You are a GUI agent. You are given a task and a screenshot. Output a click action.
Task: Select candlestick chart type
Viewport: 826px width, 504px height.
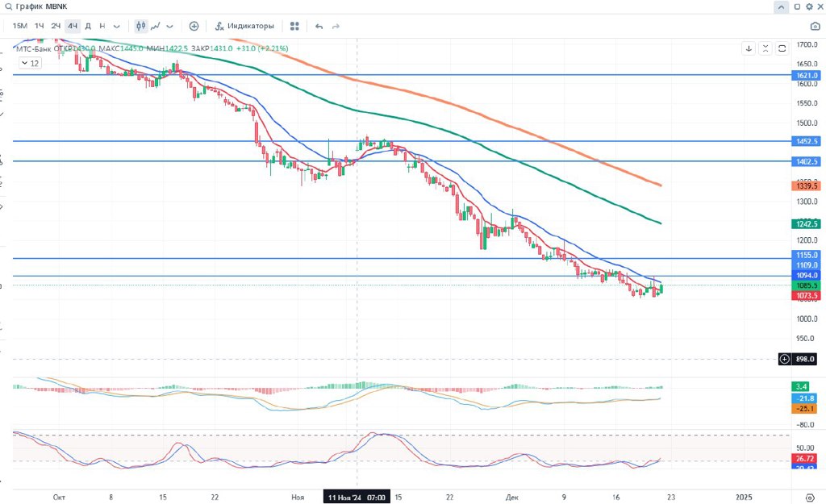click(x=141, y=26)
